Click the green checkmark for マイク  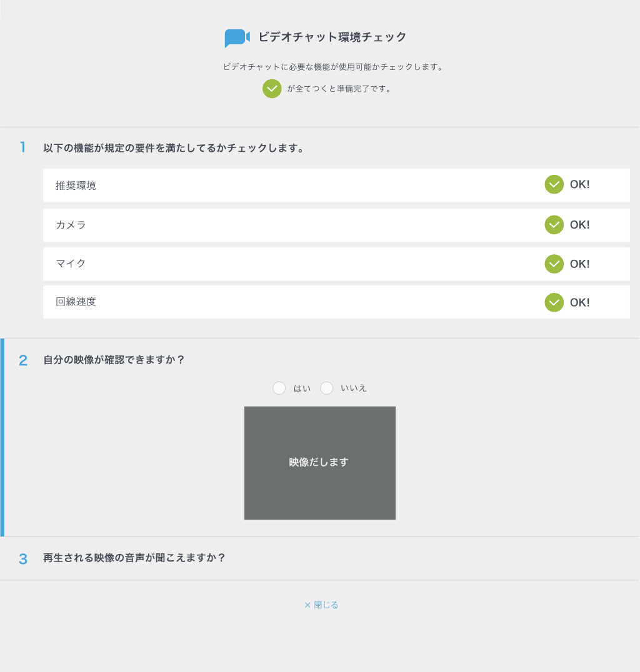[554, 264]
